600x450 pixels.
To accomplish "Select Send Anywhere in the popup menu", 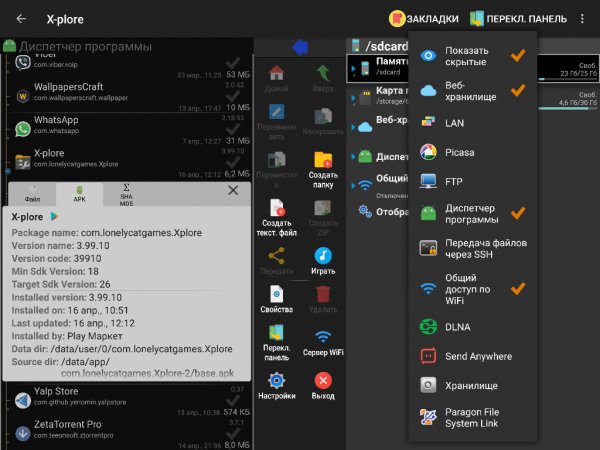I will [473, 356].
